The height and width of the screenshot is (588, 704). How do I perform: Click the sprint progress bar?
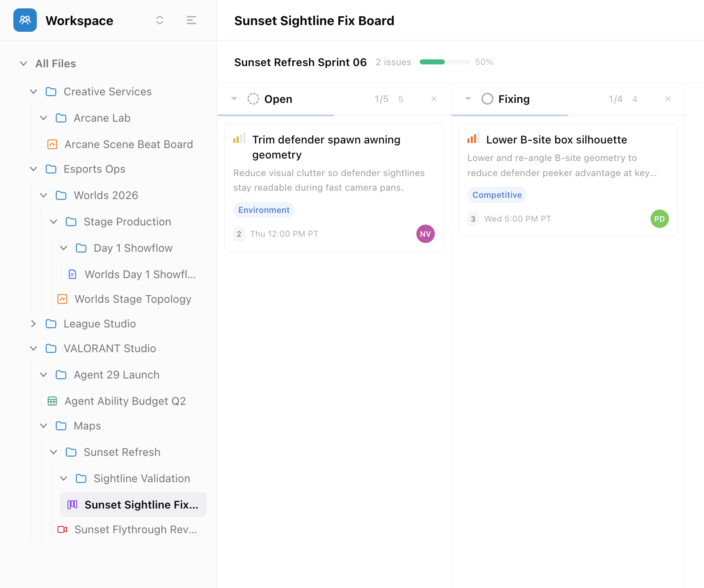[444, 62]
